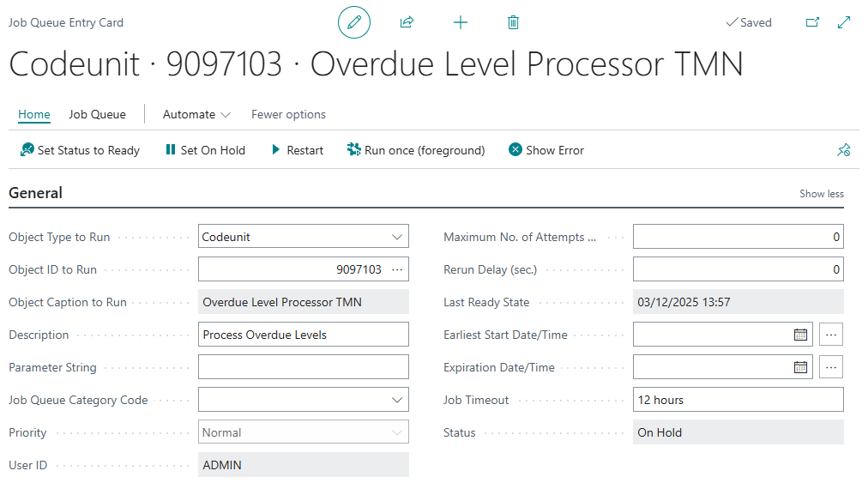Screen dimensions: 868x489
Task: Click the pin action bar icon
Action: pyautogui.click(x=843, y=150)
